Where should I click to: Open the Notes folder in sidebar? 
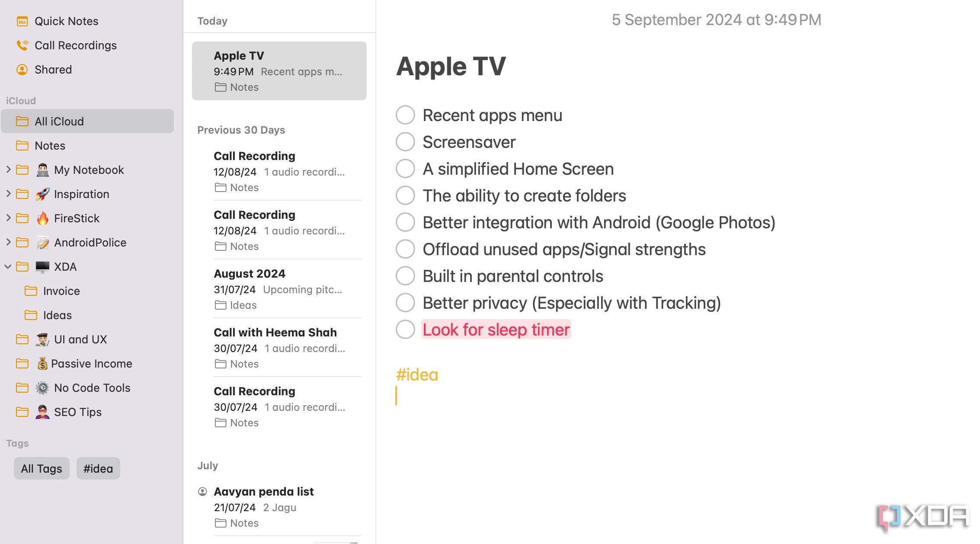(x=50, y=145)
